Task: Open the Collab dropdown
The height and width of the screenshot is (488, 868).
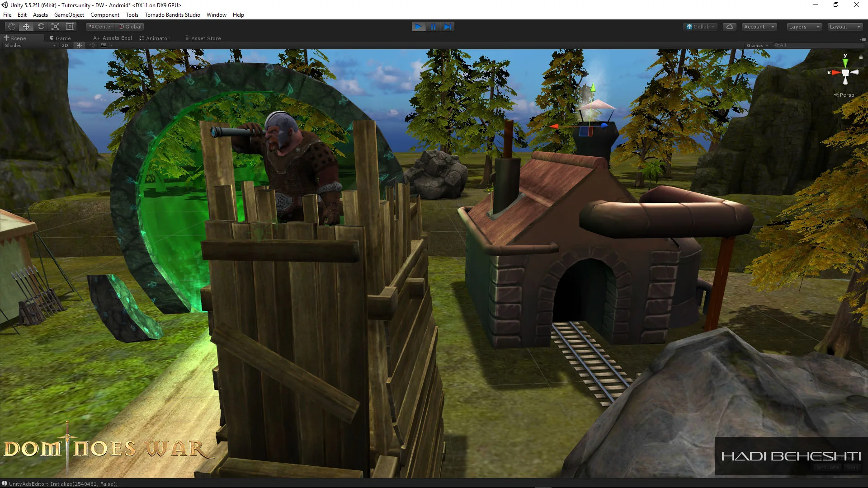Action: pyautogui.click(x=701, y=27)
